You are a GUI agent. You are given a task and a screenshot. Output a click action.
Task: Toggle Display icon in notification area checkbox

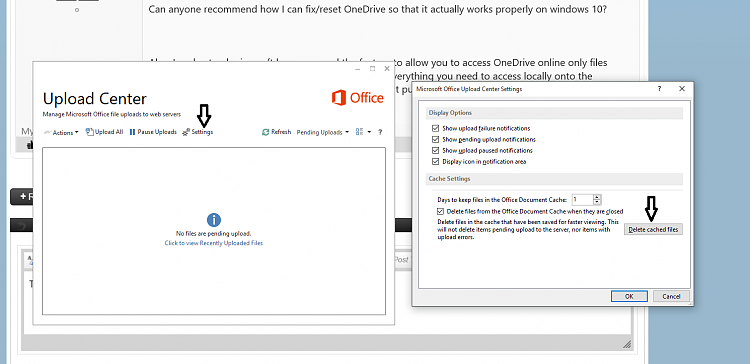point(435,162)
